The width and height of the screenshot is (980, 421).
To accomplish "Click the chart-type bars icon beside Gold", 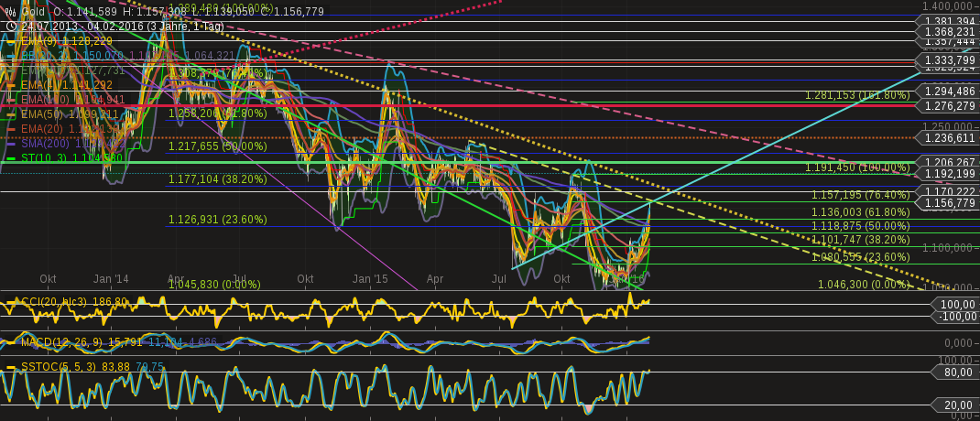I will tap(11, 11).
